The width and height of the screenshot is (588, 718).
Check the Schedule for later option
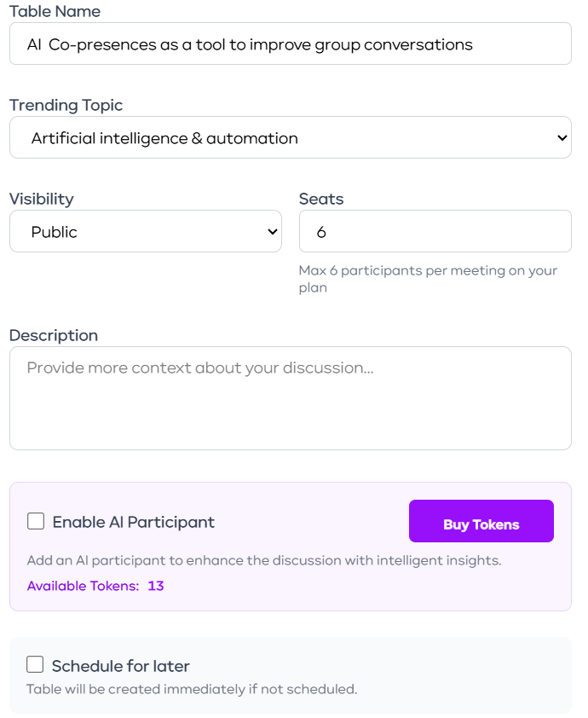pos(34,664)
